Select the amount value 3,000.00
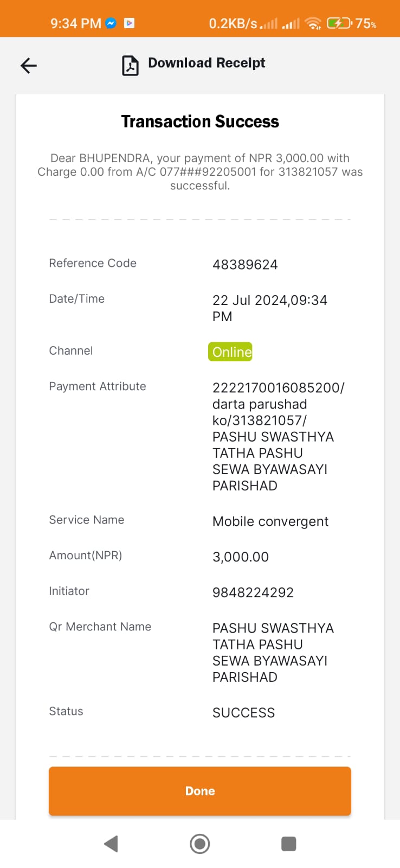 [x=241, y=557]
